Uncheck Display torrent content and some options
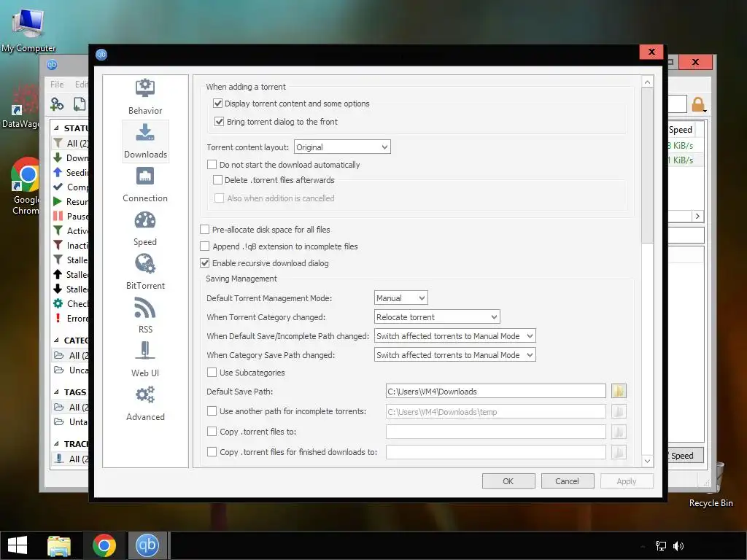The width and height of the screenshot is (747, 560). (x=217, y=104)
